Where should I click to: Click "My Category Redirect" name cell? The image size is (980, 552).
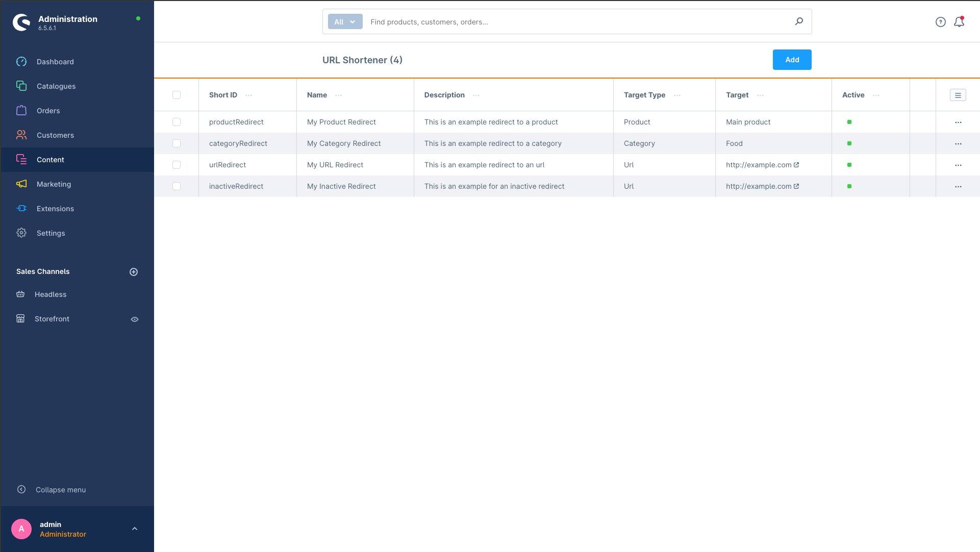click(x=344, y=143)
